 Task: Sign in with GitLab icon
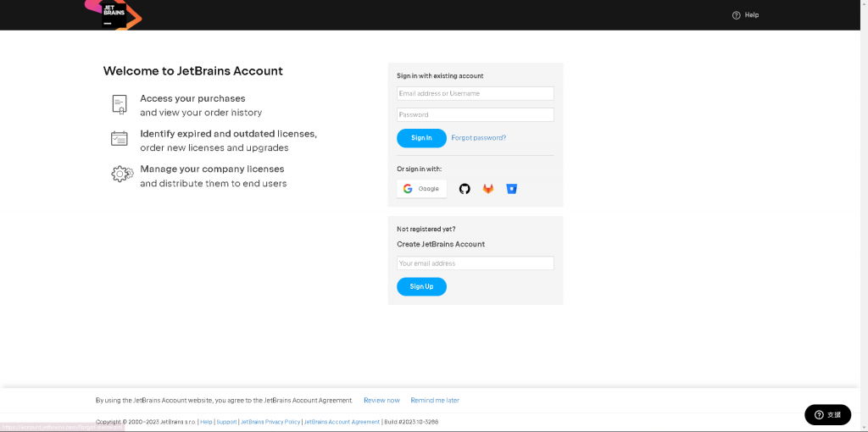487,189
